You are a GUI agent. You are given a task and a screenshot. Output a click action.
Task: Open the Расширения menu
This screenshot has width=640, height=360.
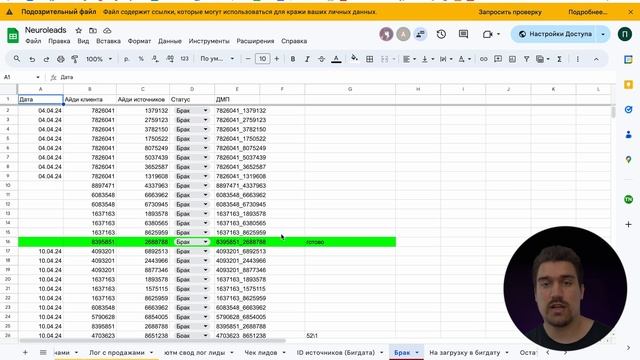coord(256,41)
